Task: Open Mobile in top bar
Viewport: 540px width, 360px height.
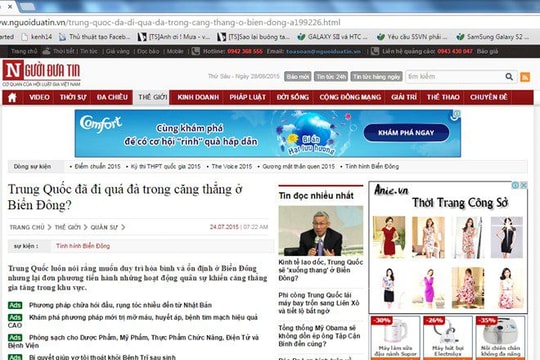Action: pos(175,51)
